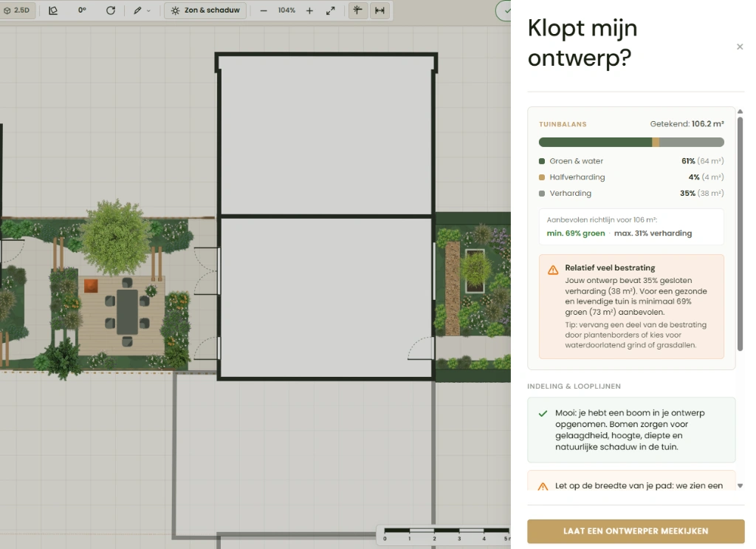Select the dining table on the terrace

tap(127, 312)
